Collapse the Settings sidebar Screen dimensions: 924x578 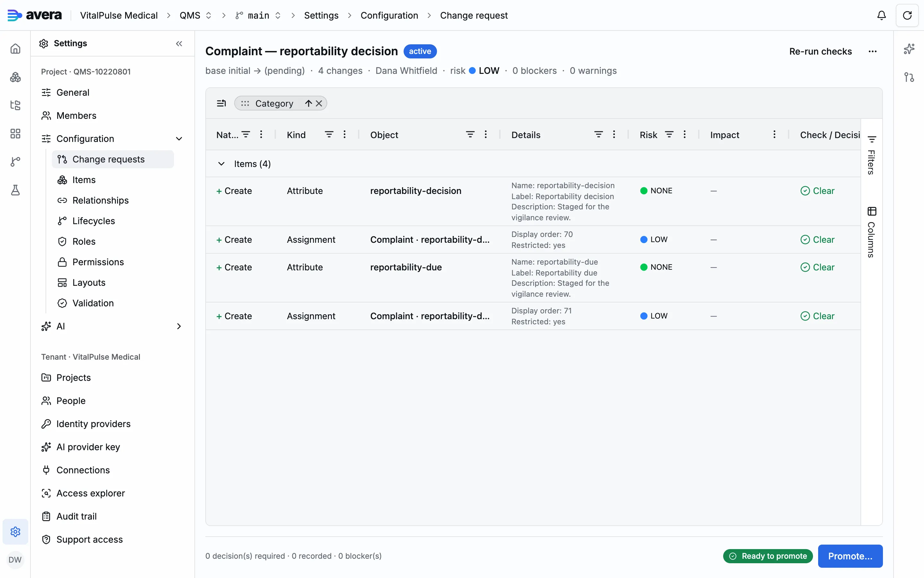pyautogui.click(x=179, y=44)
